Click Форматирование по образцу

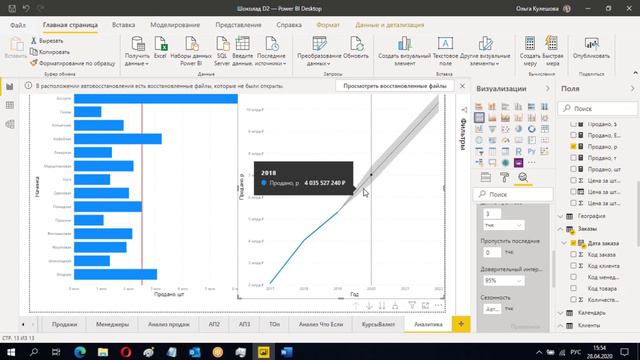73,63
